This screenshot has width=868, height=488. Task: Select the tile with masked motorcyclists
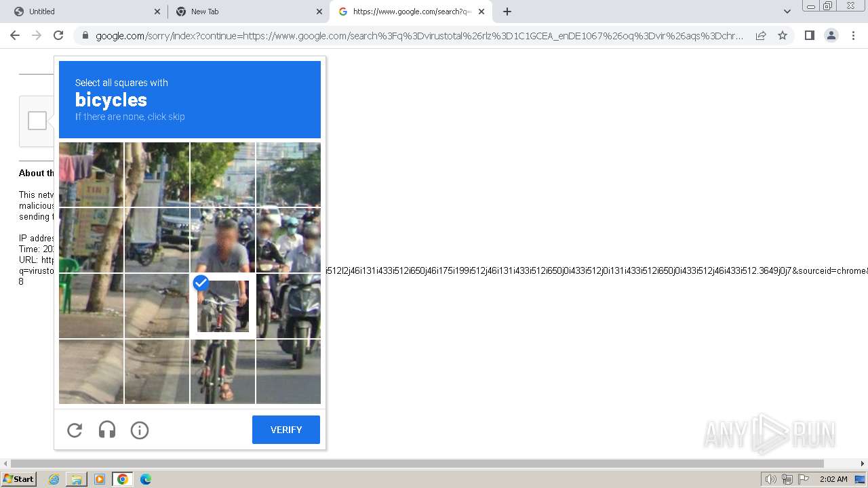[288, 240]
